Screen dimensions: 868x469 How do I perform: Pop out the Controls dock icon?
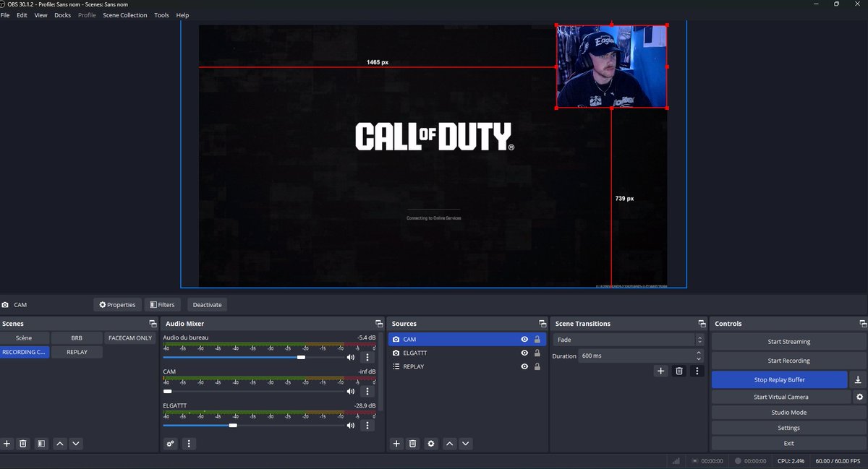pos(861,324)
